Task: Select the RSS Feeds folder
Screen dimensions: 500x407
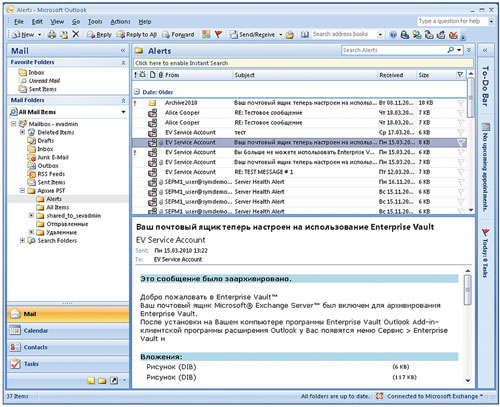Action: point(51,174)
